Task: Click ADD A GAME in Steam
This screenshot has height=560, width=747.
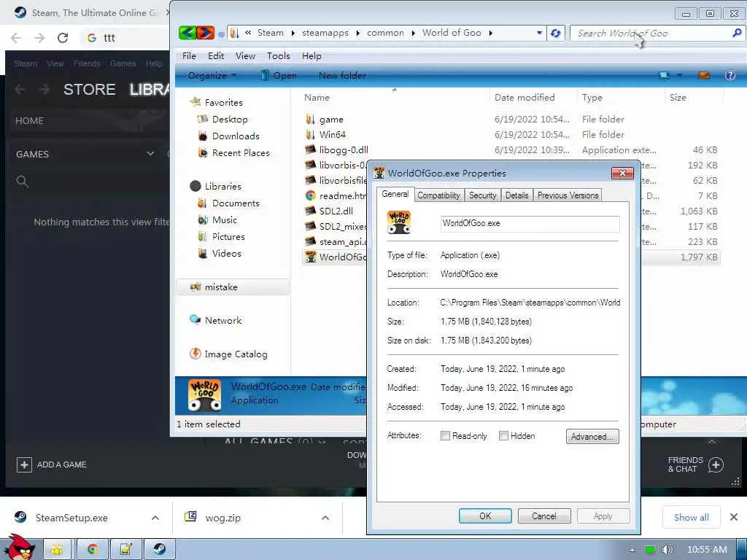Action: click(x=52, y=464)
